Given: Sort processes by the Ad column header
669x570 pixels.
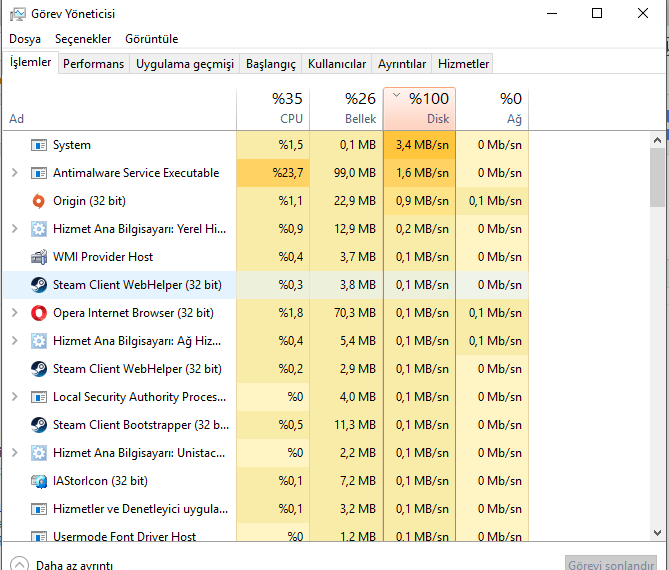Looking at the screenshot, I should pos(119,109).
